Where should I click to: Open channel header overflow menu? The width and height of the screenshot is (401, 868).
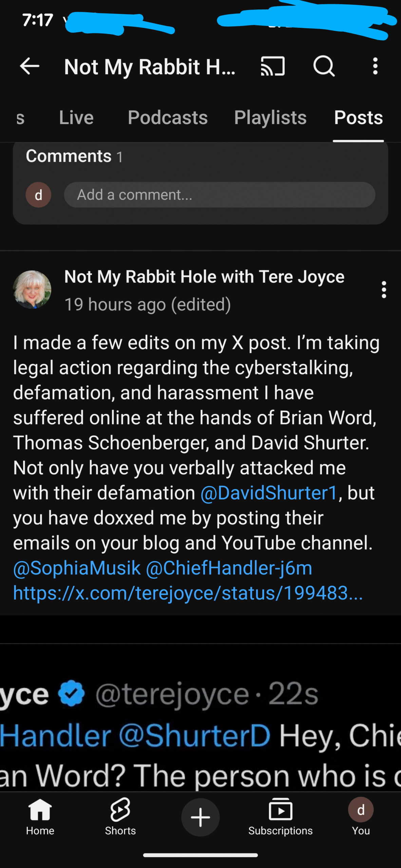375,66
